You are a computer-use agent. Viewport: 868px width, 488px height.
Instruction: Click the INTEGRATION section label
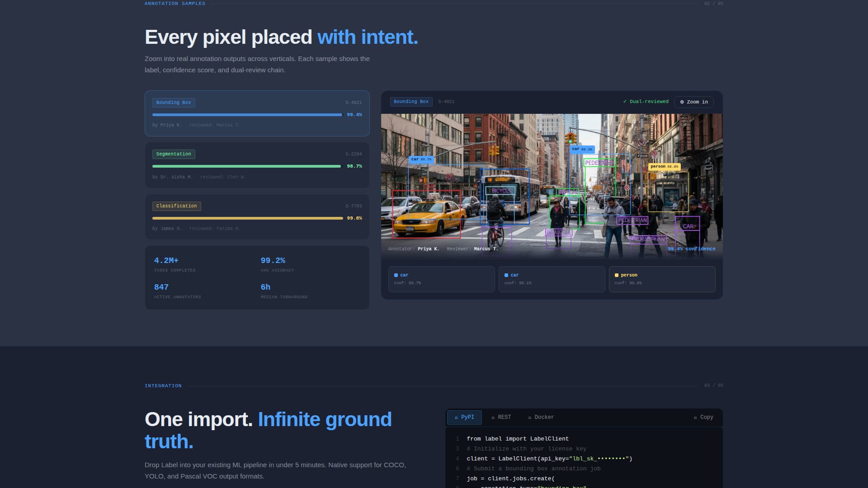coord(163,386)
